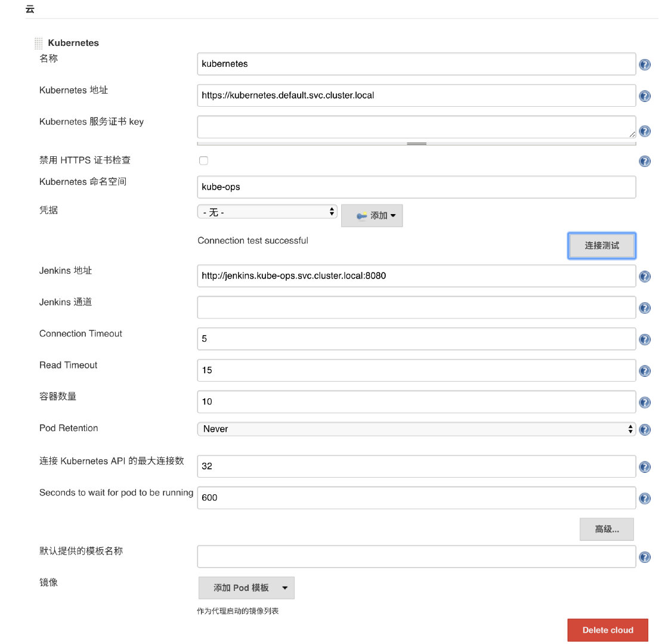Click the Delete cloud button
This screenshot has width=668, height=644.
click(607, 630)
